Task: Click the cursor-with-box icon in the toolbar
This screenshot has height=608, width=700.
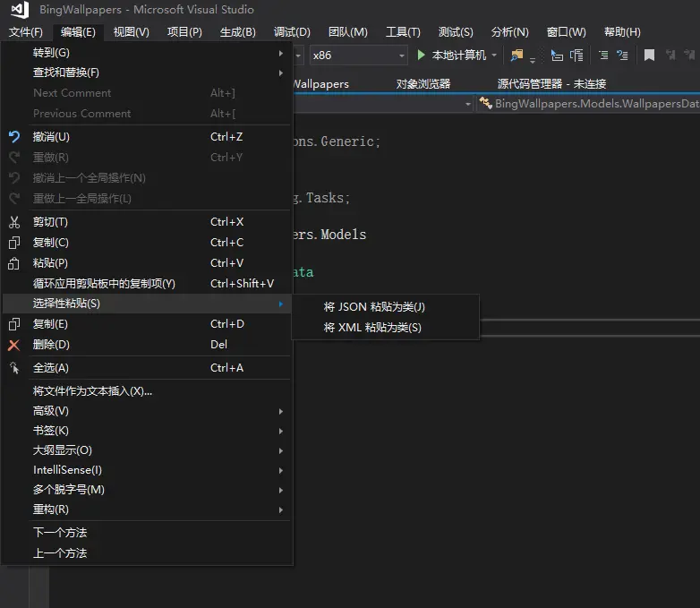Action: pyautogui.click(x=557, y=56)
